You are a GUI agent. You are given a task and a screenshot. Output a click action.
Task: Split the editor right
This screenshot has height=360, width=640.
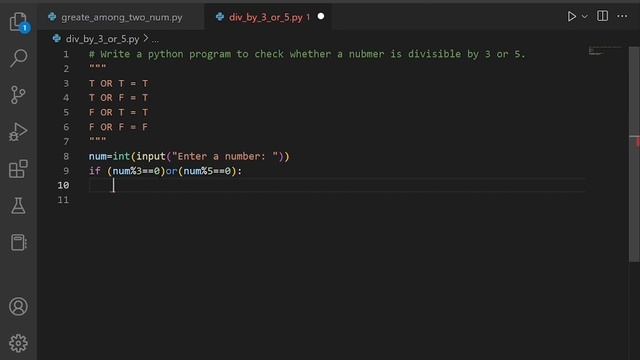[602, 16]
